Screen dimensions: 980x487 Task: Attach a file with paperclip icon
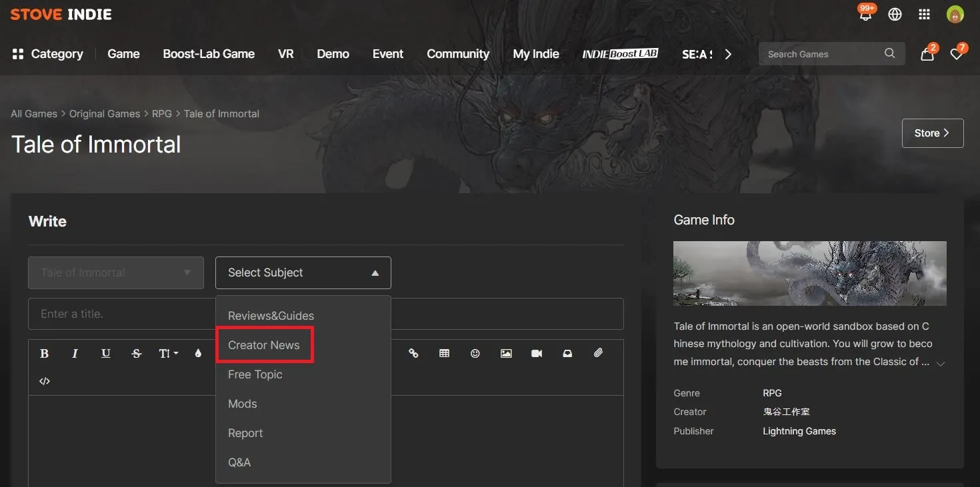tap(598, 354)
